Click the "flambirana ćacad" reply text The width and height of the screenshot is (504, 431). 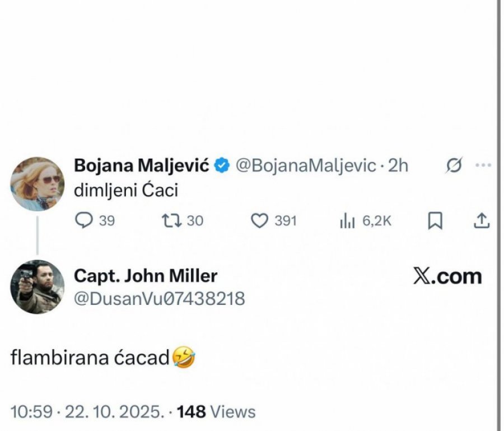coord(90,358)
